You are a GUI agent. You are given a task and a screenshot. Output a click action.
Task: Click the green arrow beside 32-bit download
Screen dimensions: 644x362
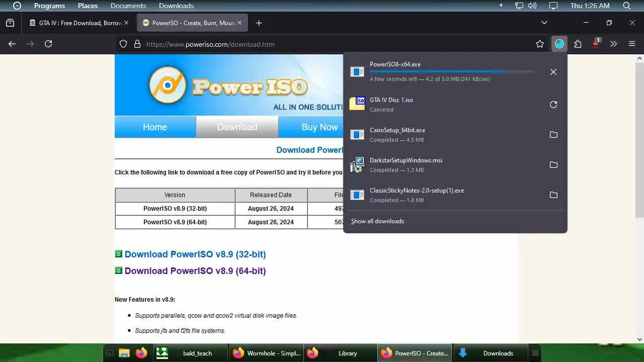click(119, 254)
